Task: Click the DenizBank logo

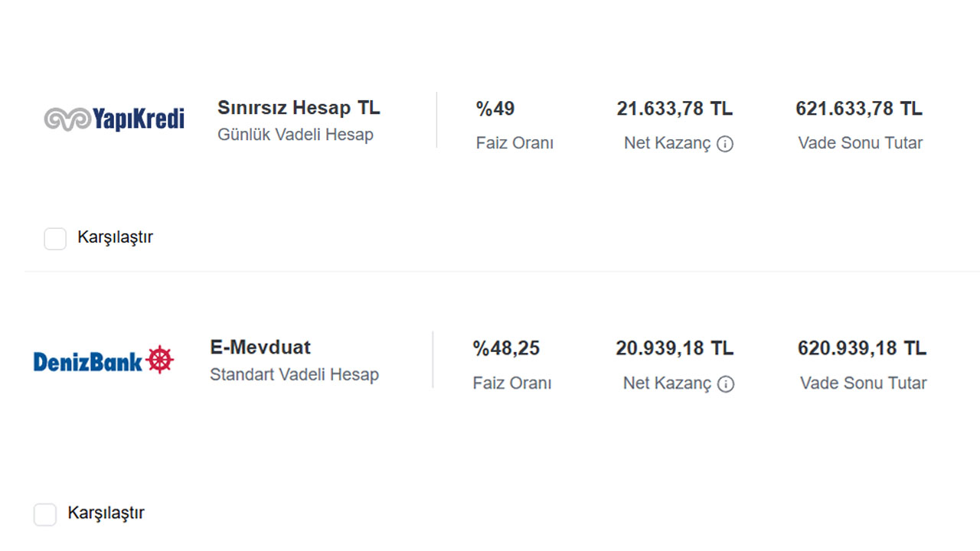Action: [104, 360]
